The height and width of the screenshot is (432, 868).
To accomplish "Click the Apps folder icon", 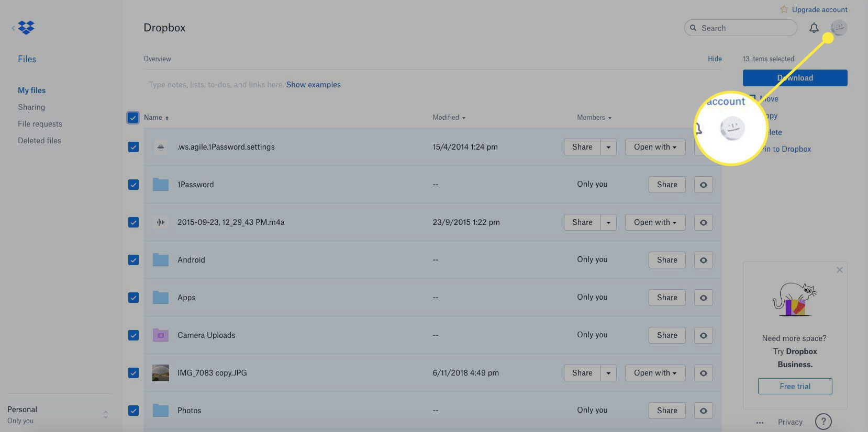I will pyautogui.click(x=161, y=298).
